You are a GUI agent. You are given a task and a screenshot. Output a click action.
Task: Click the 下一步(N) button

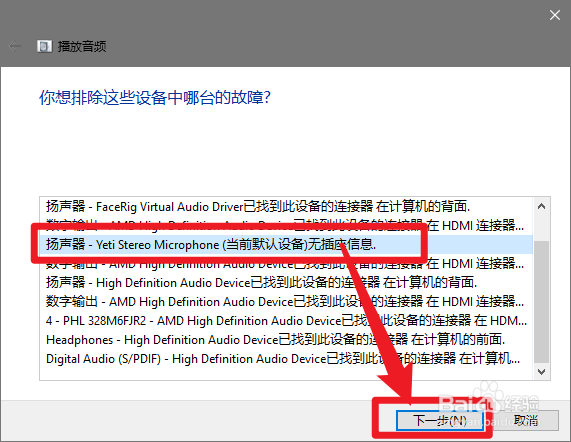pyautogui.click(x=440, y=421)
